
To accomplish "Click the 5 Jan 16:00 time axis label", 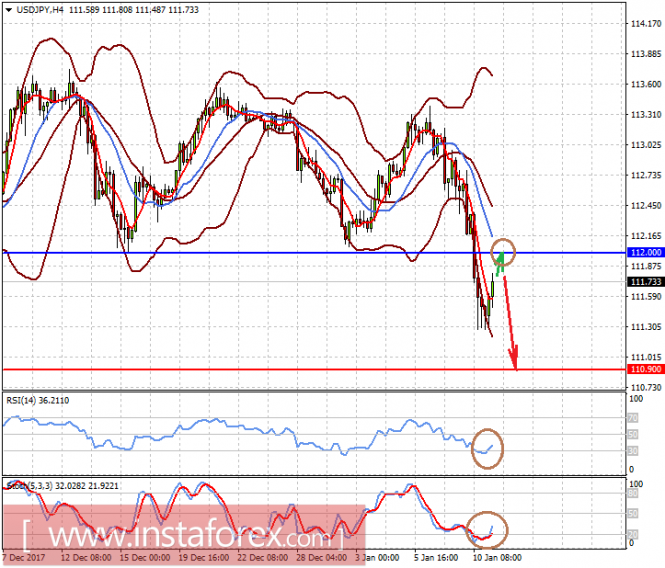I will pos(436,557).
